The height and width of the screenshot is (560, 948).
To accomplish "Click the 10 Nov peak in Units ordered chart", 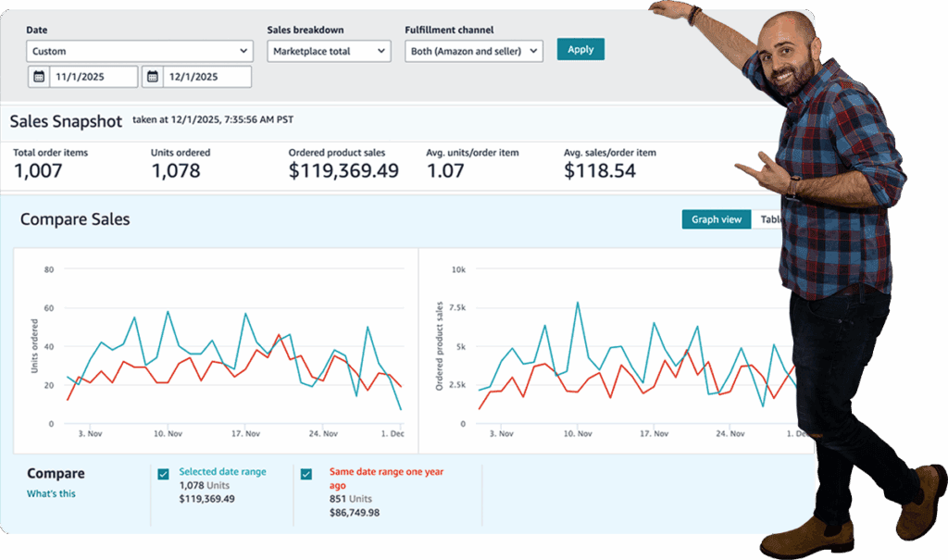I will 168,312.
